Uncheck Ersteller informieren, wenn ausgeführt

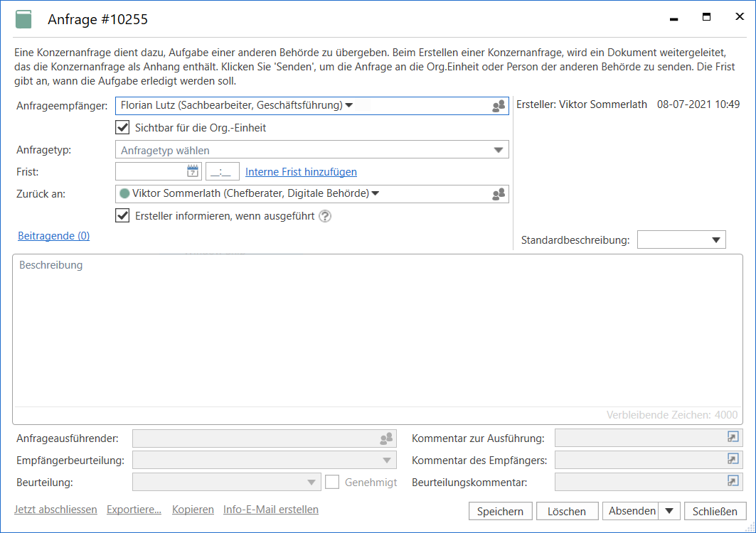coord(122,216)
